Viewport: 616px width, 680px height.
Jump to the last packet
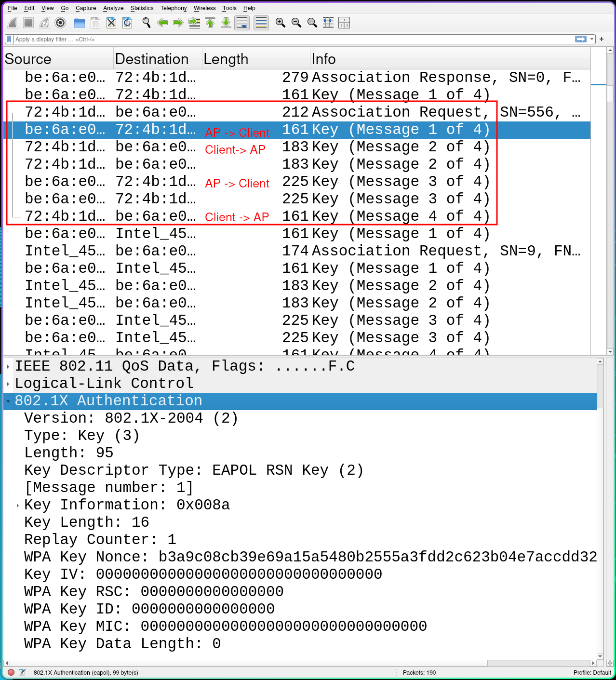(x=226, y=23)
